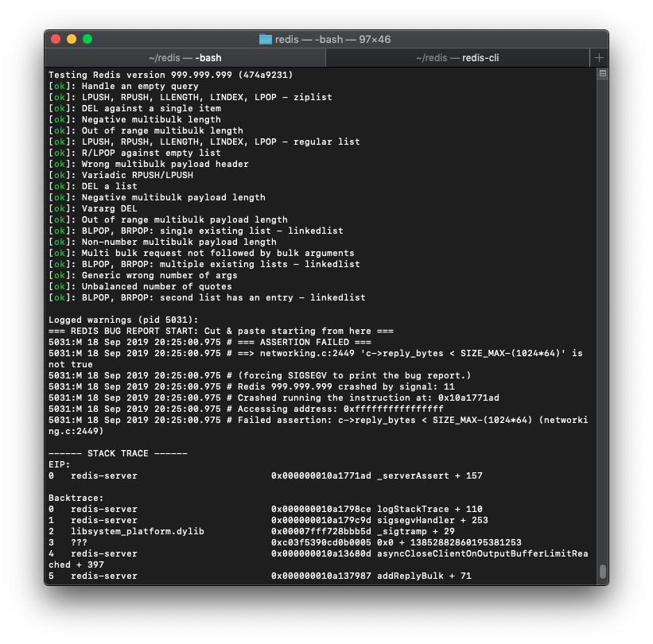The image size is (653, 644).
Task: Click the 'STACK TRACE' header line
Action: [x=118, y=453]
